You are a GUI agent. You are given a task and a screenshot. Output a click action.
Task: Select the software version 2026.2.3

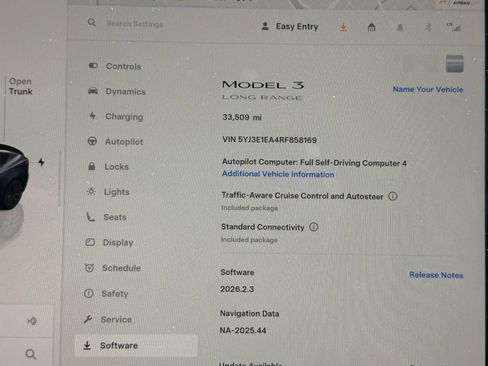click(237, 289)
